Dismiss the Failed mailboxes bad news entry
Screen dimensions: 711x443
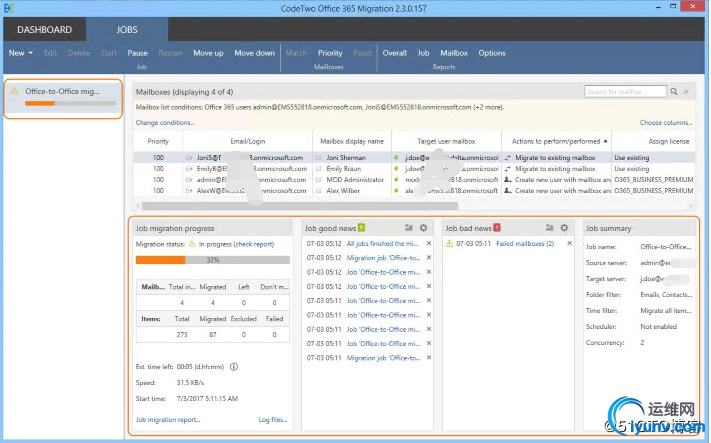point(570,243)
